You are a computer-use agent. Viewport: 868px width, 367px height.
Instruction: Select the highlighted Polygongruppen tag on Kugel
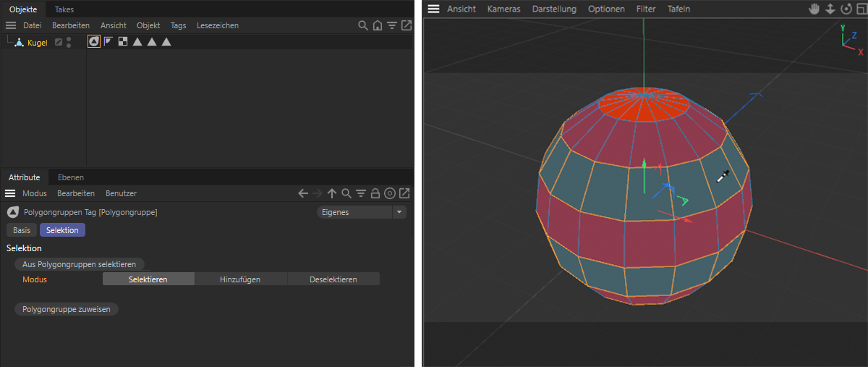pos(94,42)
